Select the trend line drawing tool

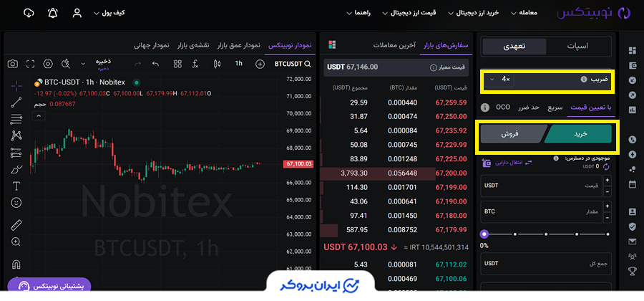point(16,102)
